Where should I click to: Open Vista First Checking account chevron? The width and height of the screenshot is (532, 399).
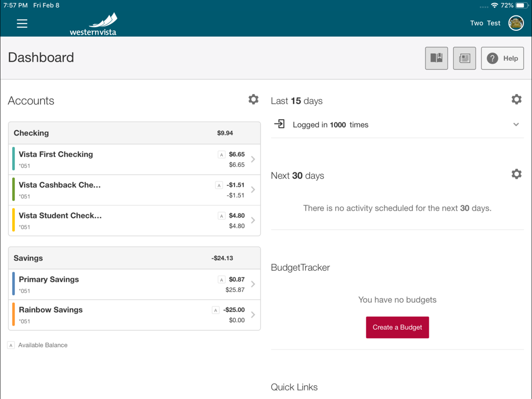tap(253, 159)
